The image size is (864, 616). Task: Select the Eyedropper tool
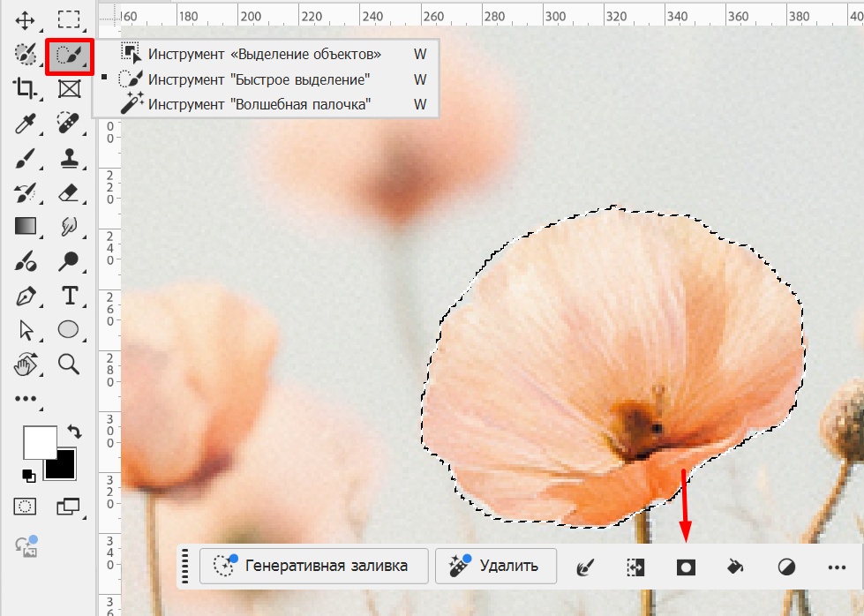tap(25, 123)
